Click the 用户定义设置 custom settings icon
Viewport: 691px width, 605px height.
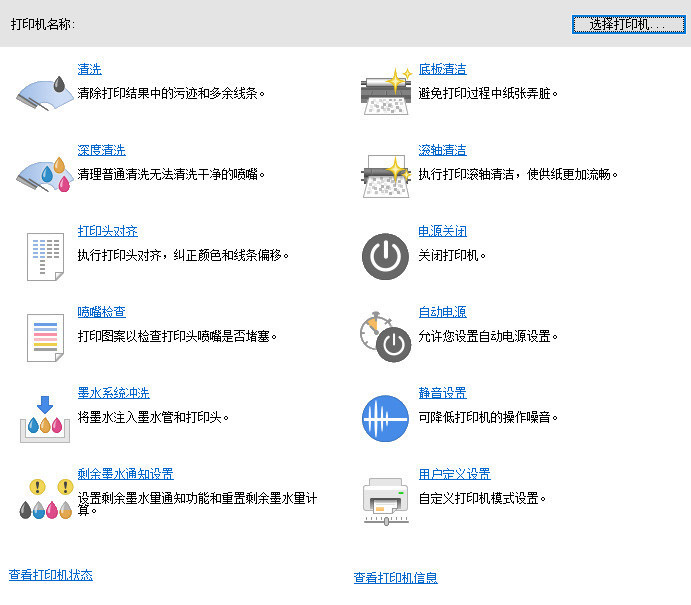point(386,499)
